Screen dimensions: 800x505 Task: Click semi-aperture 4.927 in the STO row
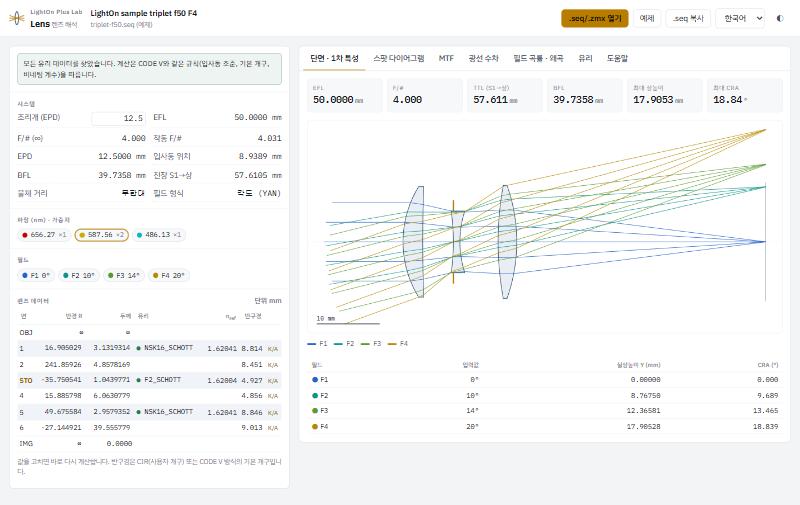(x=252, y=381)
